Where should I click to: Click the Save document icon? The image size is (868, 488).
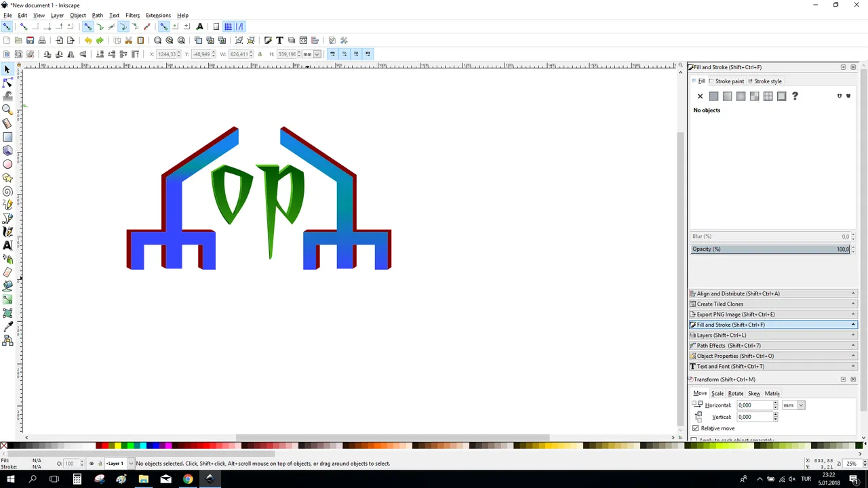pos(30,40)
